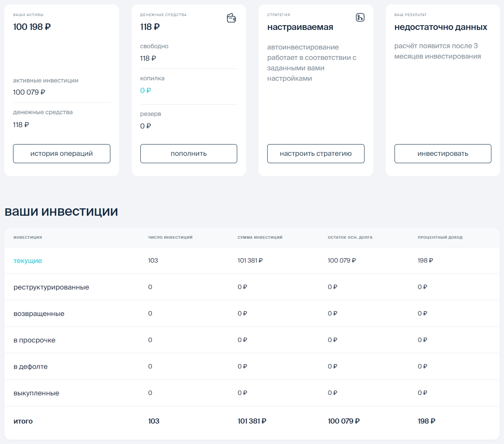Click the число инвестиций column header
The image size is (504, 444).
[169, 237]
